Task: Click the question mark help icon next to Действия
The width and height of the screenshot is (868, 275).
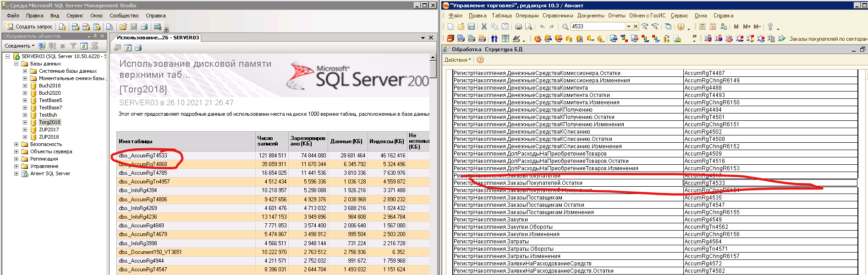Action: [x=480, y=59]
